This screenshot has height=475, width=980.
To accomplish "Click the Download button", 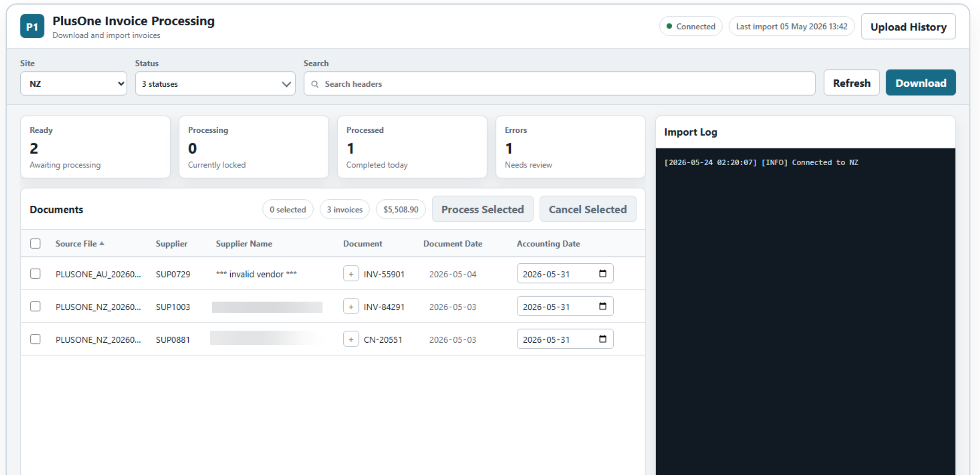I will point(921,83).
